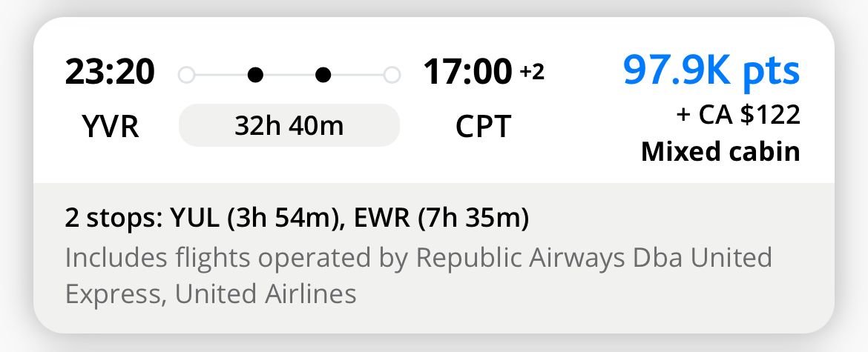Click the first black stop dot
This screenshot has height=352, width=868.
[x=255, y=74]
